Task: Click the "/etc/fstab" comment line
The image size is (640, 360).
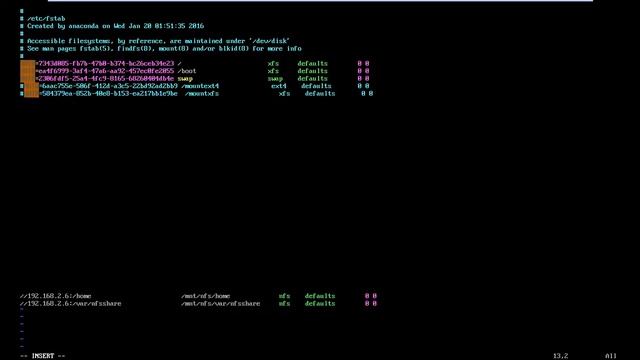Action: 42,18
